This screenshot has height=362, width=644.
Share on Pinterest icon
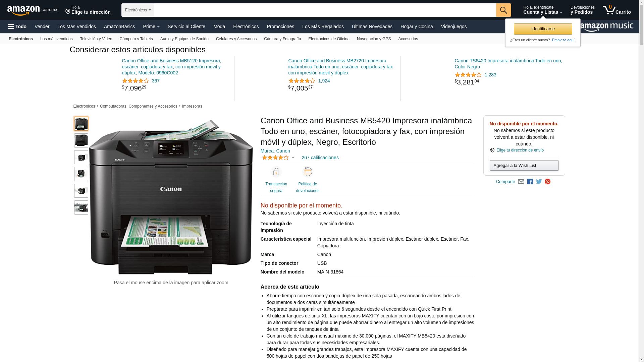[x=548, y=182]
